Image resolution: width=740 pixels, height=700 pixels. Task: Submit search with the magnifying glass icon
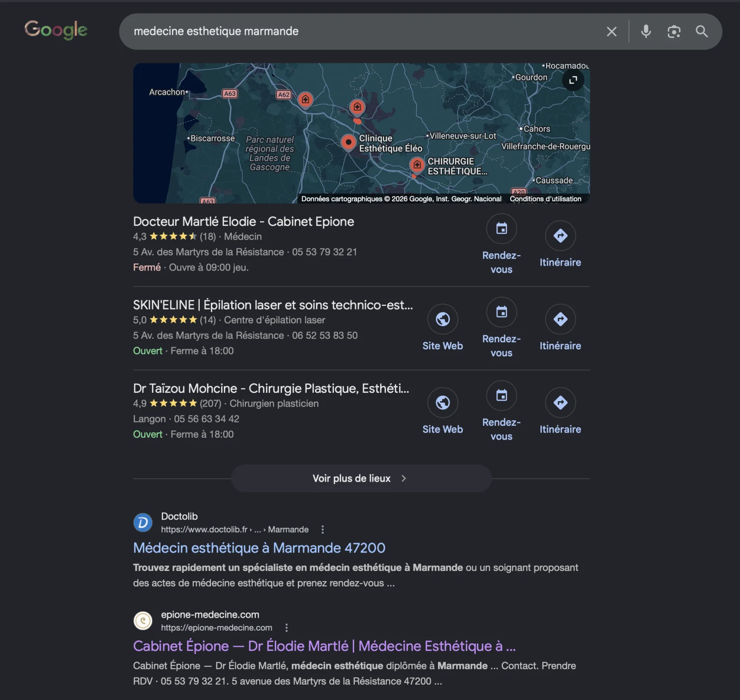point(702,31)
